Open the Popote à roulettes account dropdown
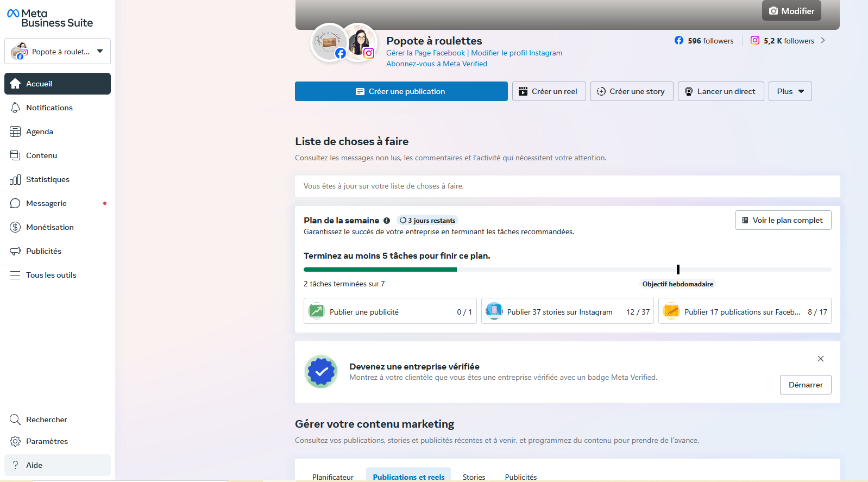Viewport: 868px width, 482px height. point(58,51)
